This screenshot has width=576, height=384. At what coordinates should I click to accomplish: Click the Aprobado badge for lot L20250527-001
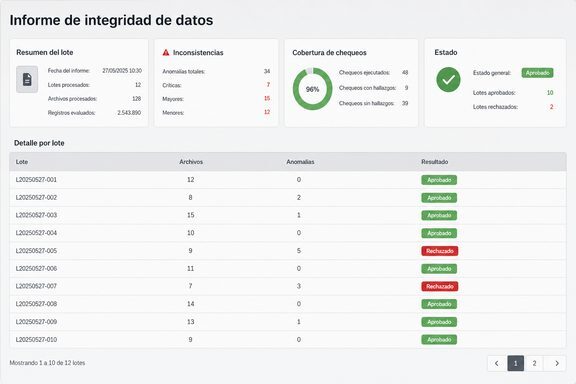[439, 180]
